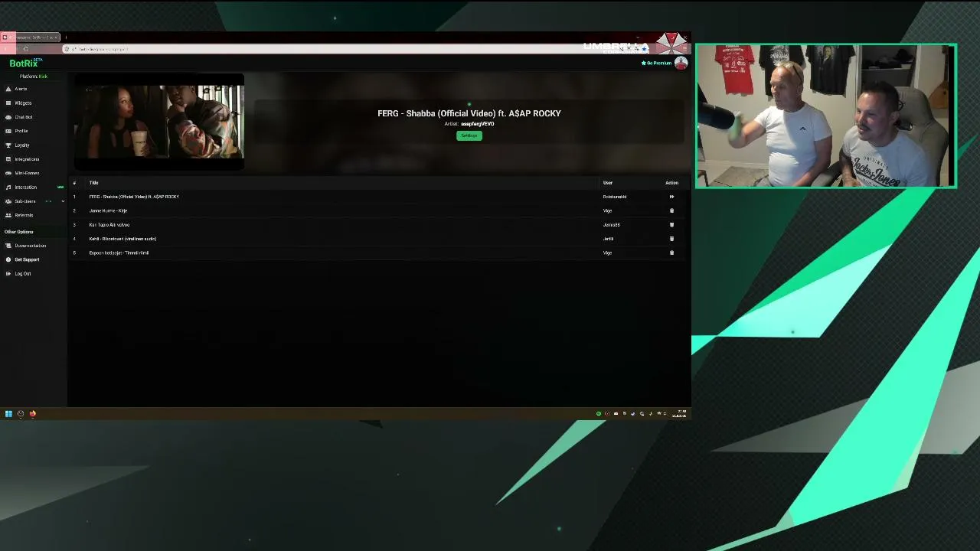This screenshot has height=551, width=980.
Task: Open Documentation under Other Options
Action: (31, 246)
